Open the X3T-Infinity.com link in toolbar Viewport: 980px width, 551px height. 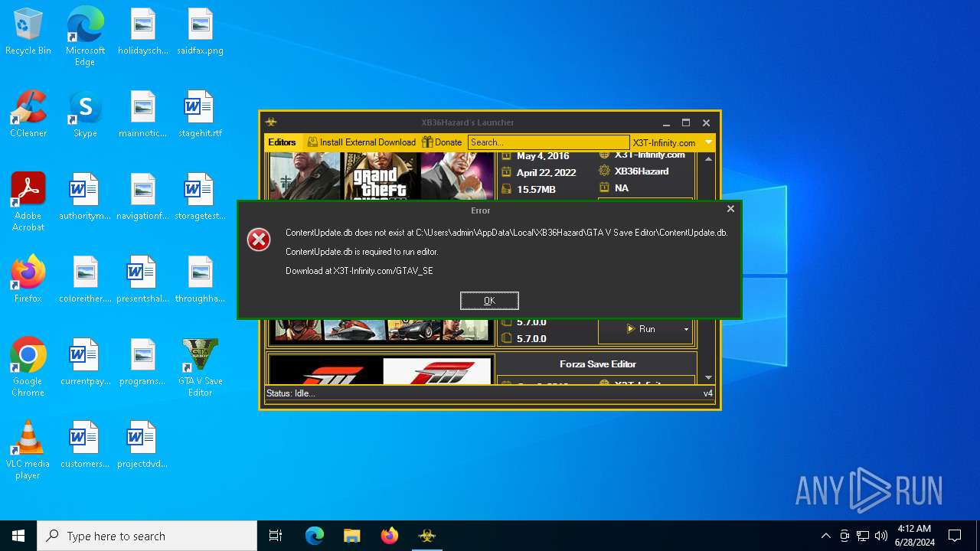[664, 143]
